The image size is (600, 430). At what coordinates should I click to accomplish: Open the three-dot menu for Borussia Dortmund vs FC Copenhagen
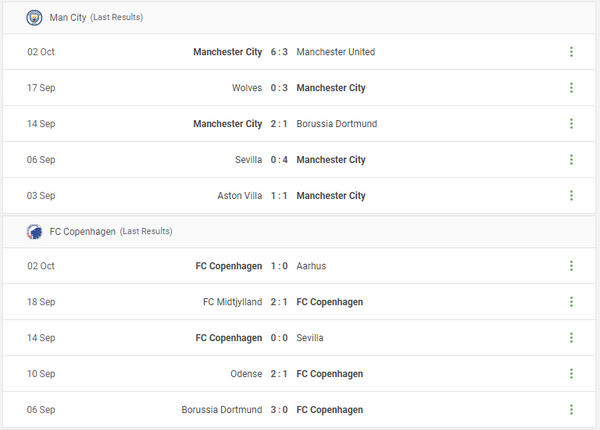[571, 410]
